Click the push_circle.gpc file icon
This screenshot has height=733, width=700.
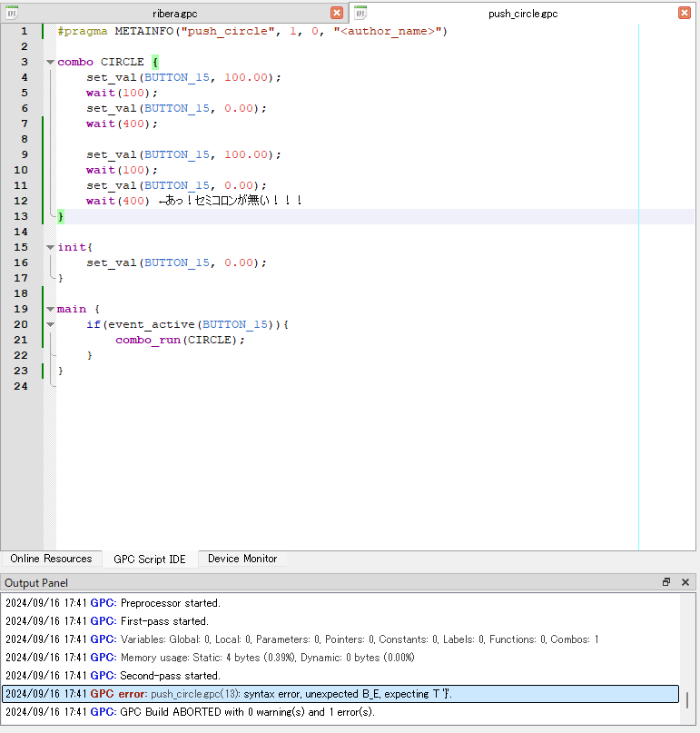click(x=360, y=13)
